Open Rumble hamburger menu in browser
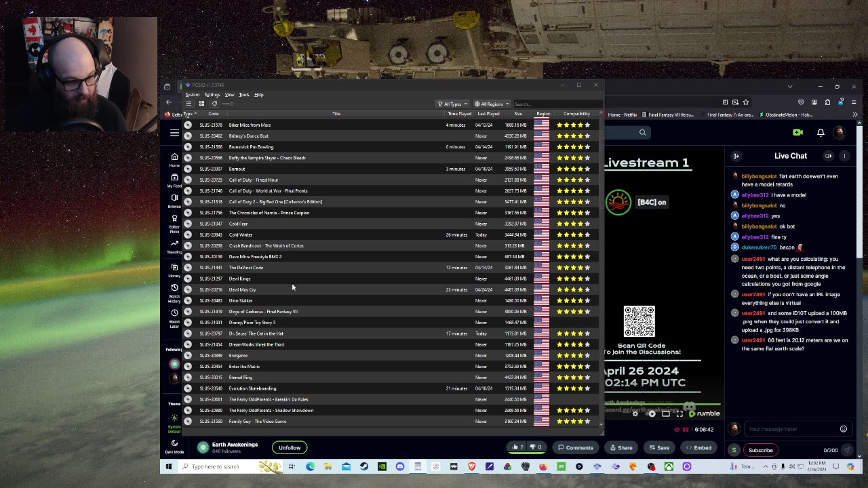The width and height of the screenshot is (868, 488). 174,133
